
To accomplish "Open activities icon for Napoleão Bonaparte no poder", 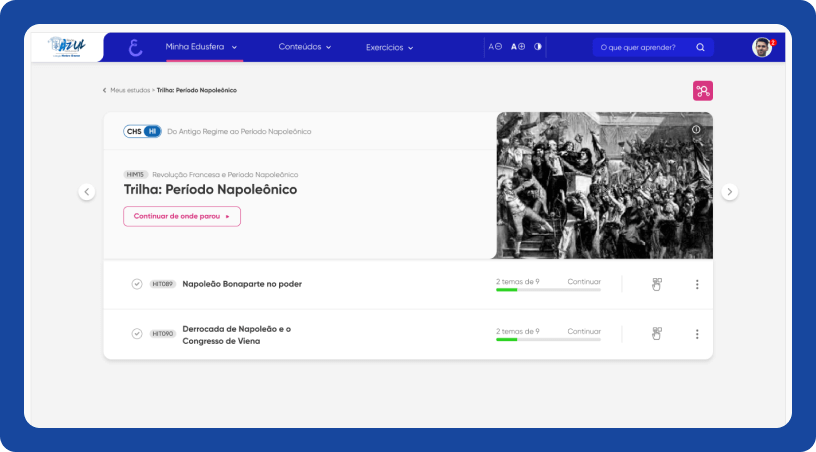I will click(x=657, y=284).
